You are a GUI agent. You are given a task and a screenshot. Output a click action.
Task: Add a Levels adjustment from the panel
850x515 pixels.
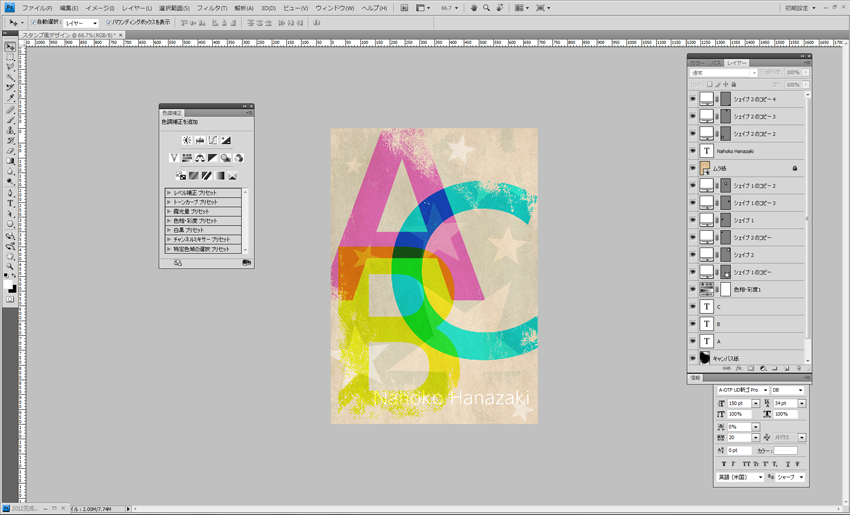coord(200,140)
